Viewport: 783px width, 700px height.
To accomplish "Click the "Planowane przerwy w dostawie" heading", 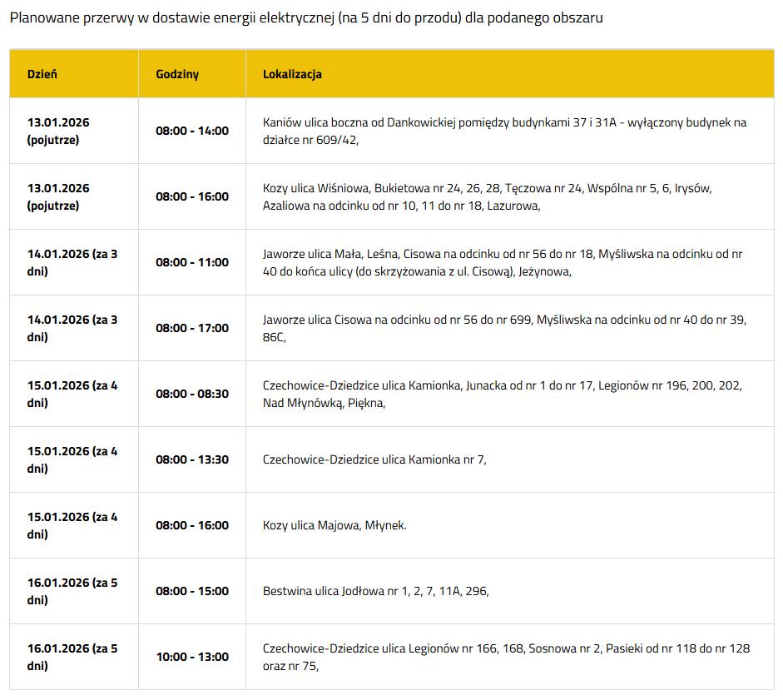I will click(x=306, y=17).
